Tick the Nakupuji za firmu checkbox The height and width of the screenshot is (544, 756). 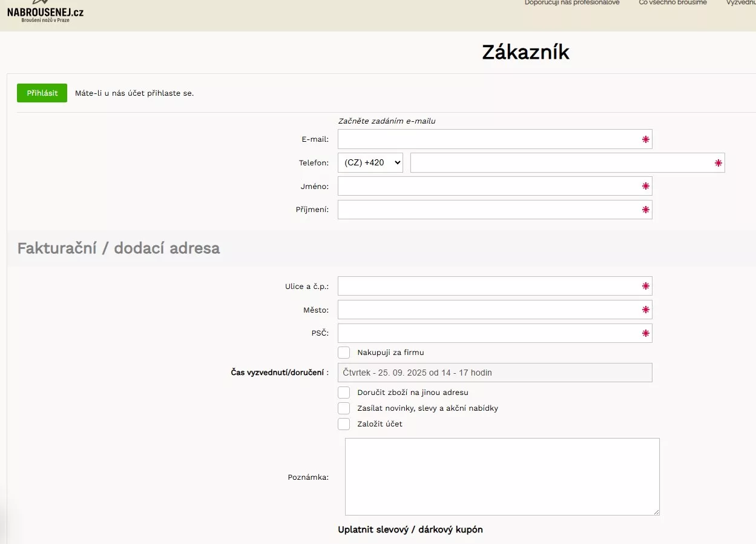tap(344, 353)
